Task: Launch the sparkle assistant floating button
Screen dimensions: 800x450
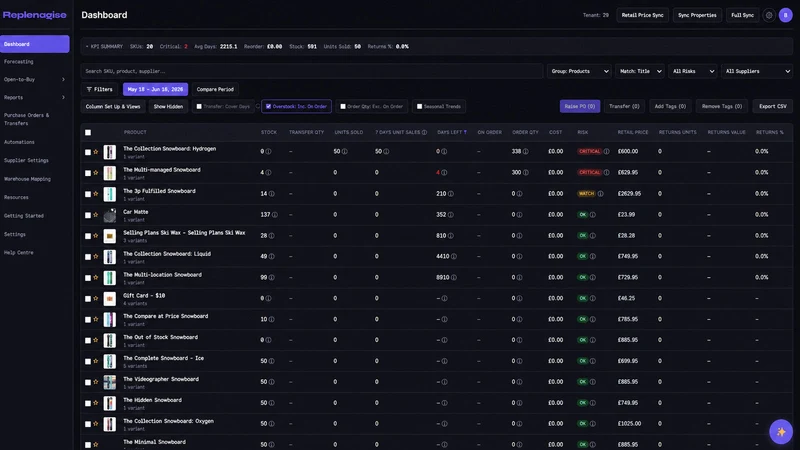Action: tap(781, 432)
